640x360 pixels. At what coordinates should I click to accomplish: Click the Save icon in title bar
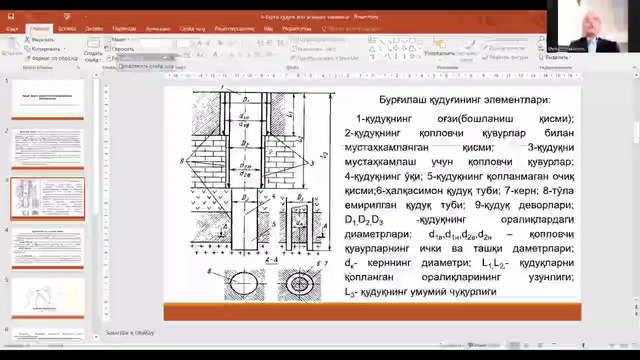pos(11,16)
